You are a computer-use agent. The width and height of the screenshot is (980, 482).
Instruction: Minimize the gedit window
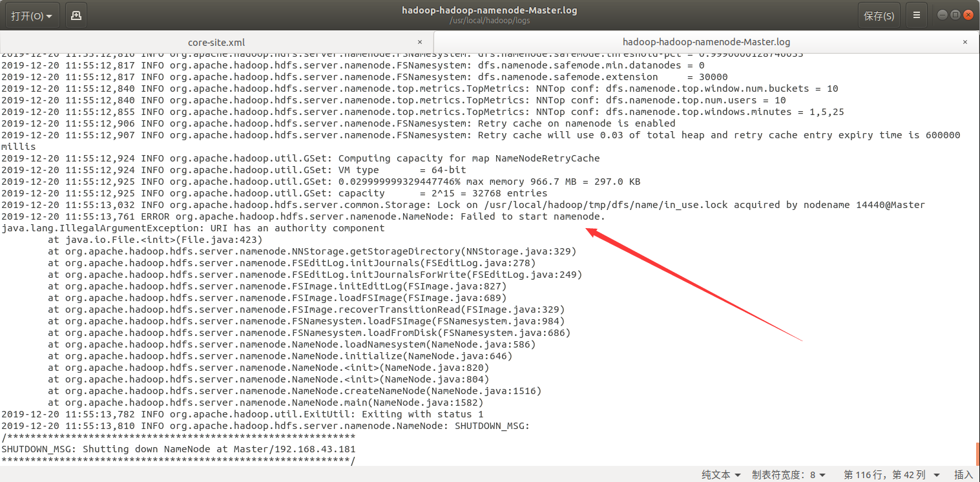942,14
